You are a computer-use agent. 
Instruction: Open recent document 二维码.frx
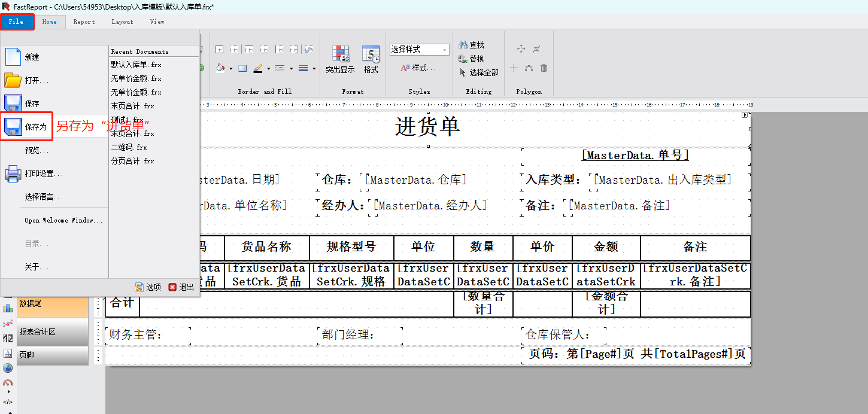point(154,147)
